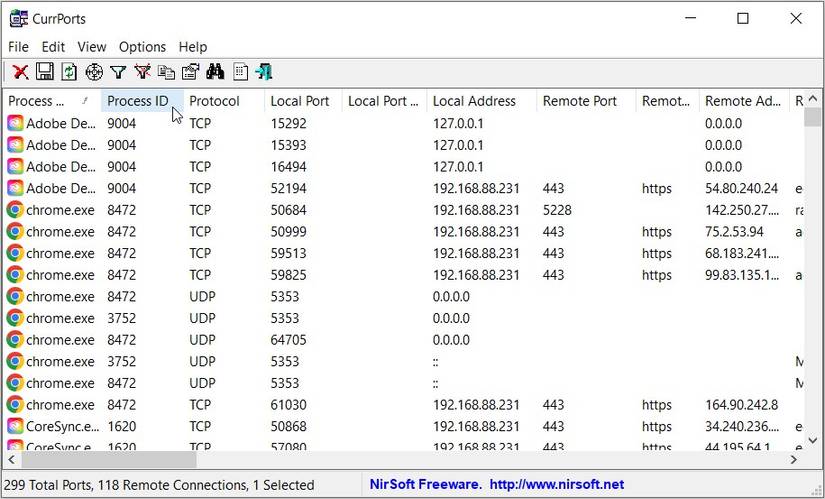Click Chrome icon on local port 59513 row
The width and height of the screenshot is (825, 499).
coord(15,253)
